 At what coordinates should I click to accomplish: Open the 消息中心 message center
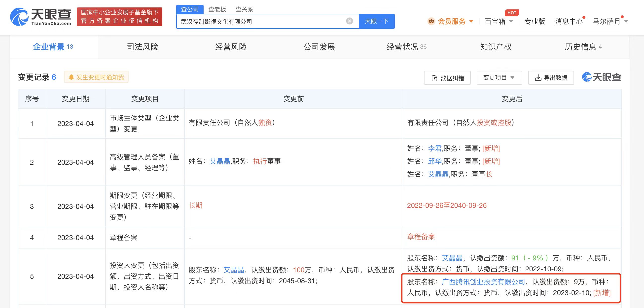(569, 22)
